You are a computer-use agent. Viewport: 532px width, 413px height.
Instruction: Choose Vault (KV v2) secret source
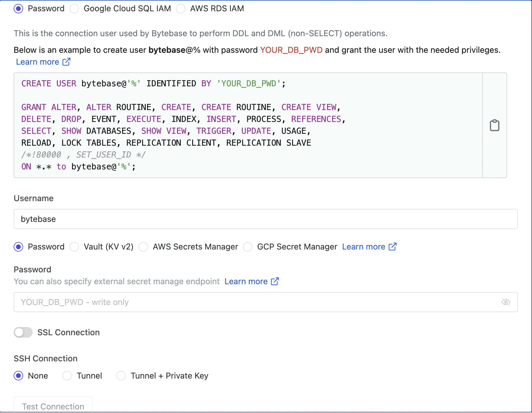click(x=74, y=247)
